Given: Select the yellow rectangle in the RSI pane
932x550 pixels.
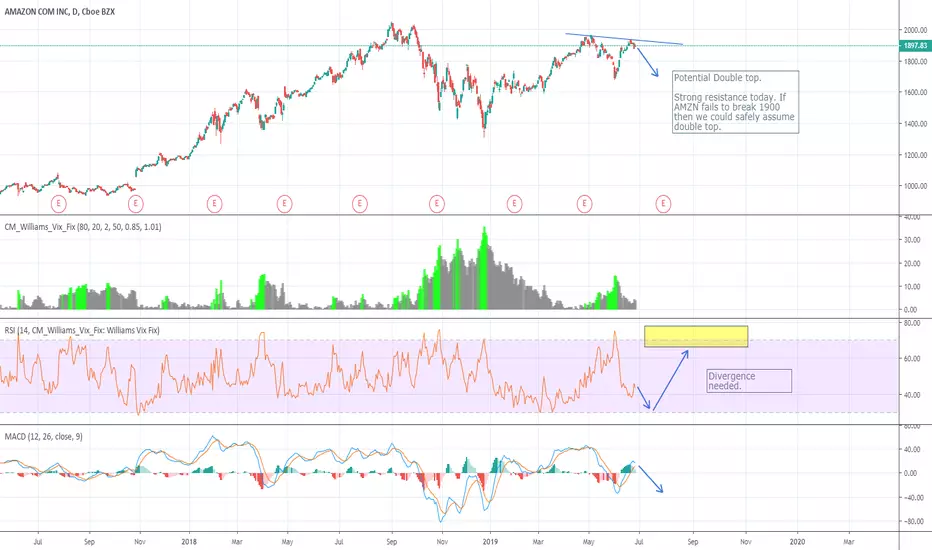Looking at the screenshot, I should coord(696,337).
